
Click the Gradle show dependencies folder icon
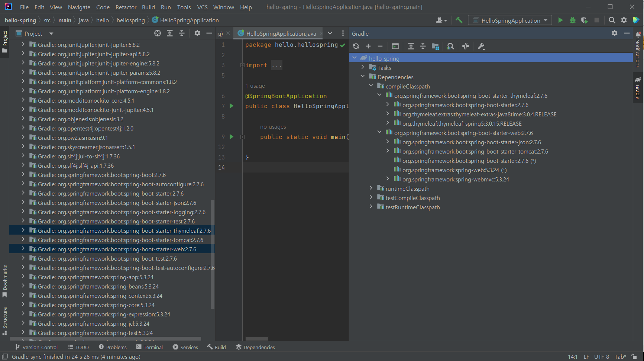(x=436, y=46)
